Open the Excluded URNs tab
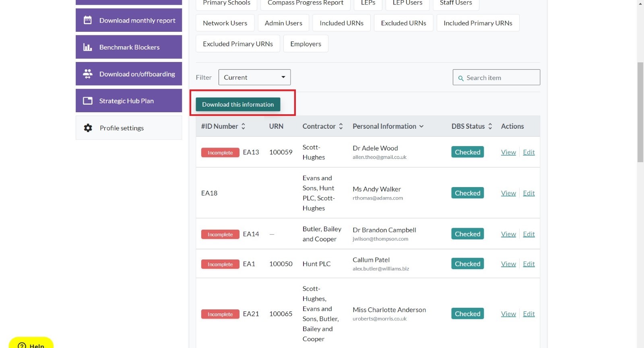 tap(404, 23)
